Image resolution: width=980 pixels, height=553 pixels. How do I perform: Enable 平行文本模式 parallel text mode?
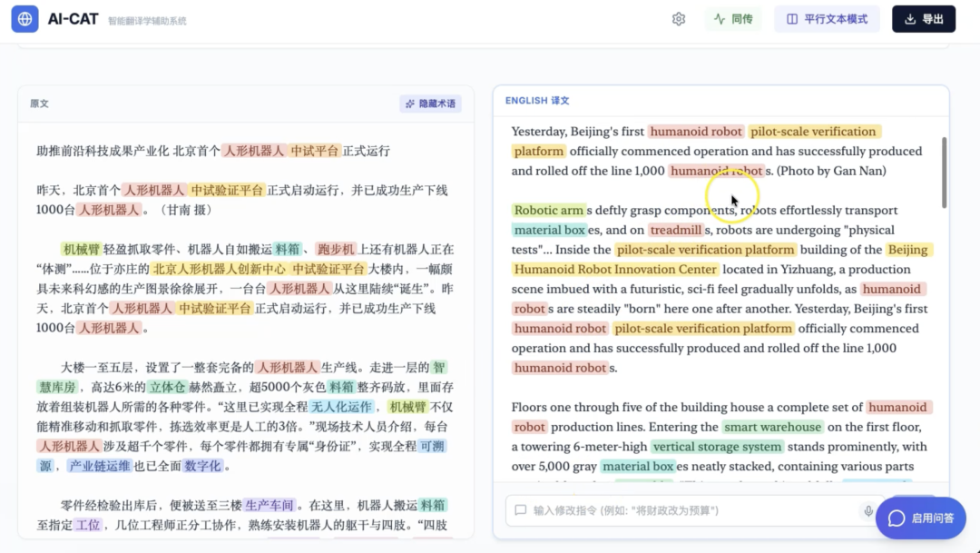click(827, 18)
